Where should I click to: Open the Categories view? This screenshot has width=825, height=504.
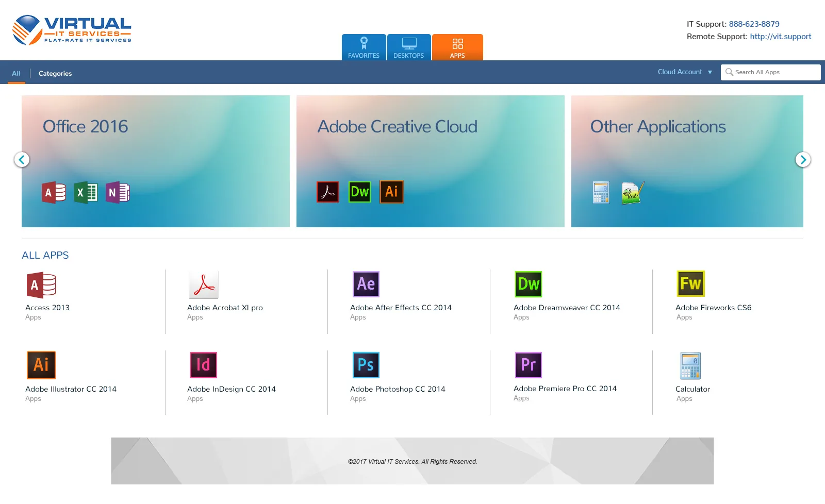pos(55,74)
